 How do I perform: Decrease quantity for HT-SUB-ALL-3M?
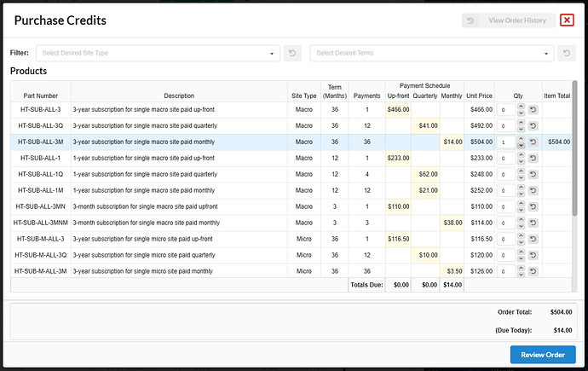click(x=519, y=145)
